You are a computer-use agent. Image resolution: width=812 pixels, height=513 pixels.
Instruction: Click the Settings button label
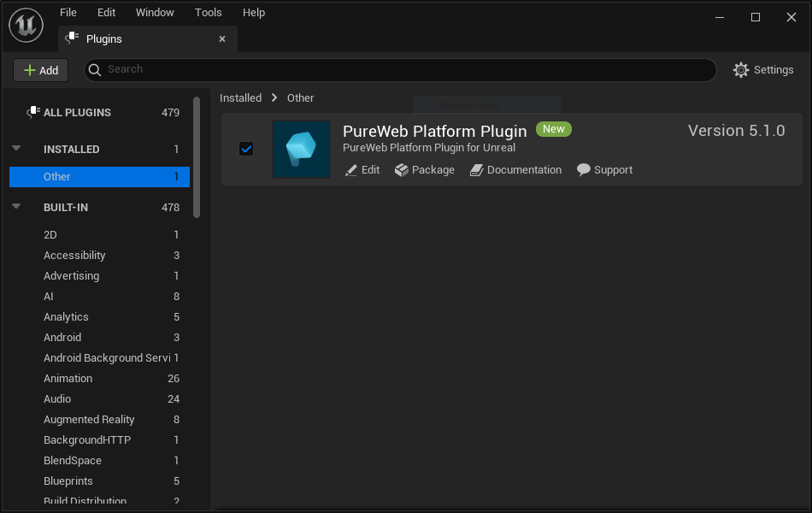tap(774, 70)
